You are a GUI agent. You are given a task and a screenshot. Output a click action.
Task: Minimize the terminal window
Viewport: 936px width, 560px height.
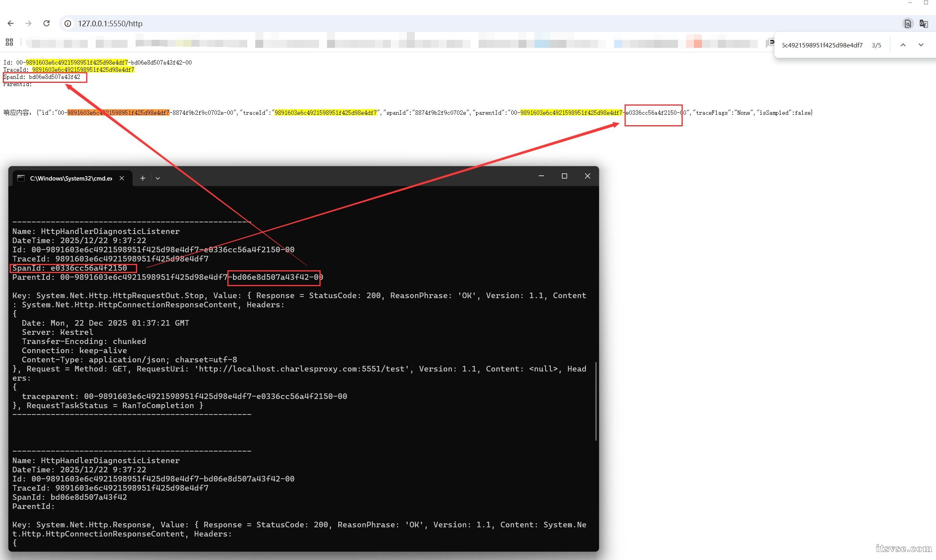(541, 176)
